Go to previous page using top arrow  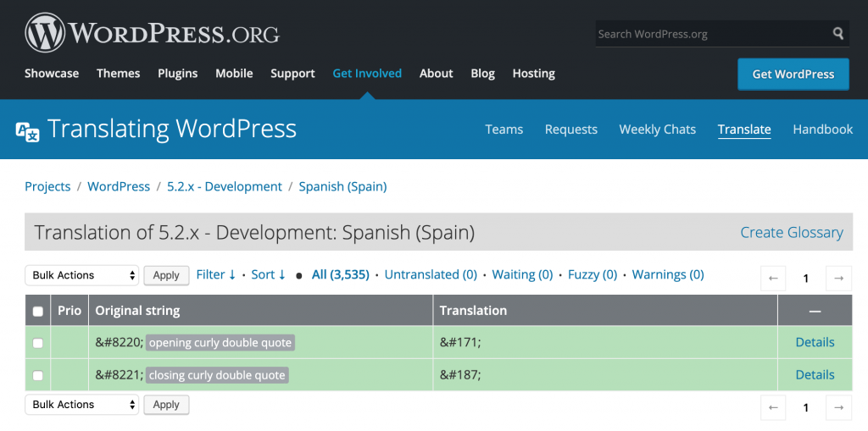click(773, 279)
